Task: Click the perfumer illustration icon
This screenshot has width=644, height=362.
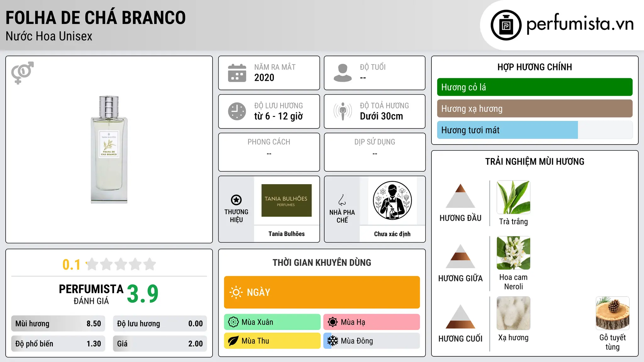Action: pyautogui.click(x=392, y=200)
